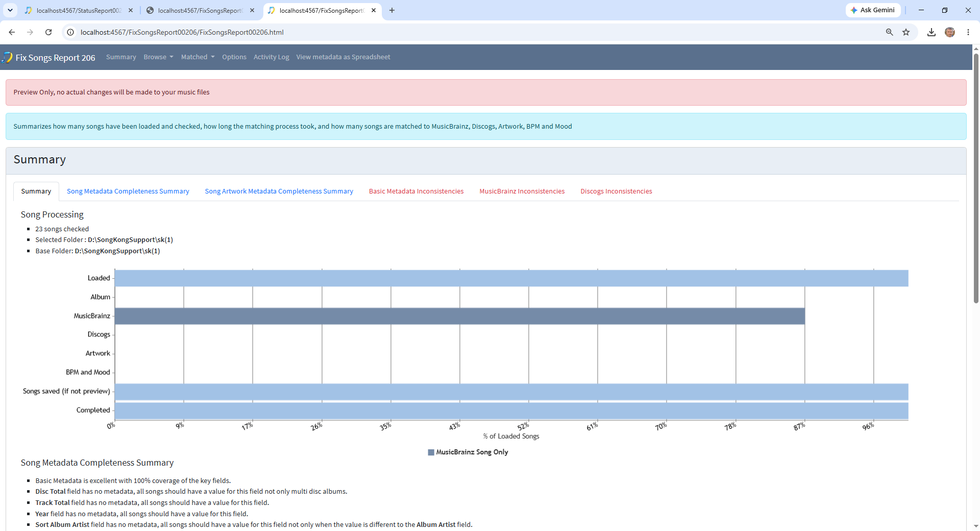Click the browser Forward arrow
The image size is (980, 531).
click(x=30, y=32)
